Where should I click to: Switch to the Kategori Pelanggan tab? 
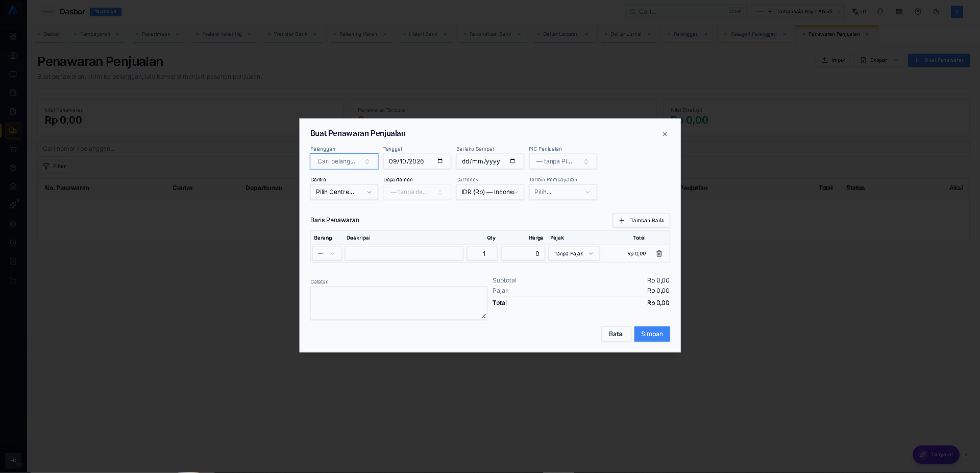(x=753, y=34)
